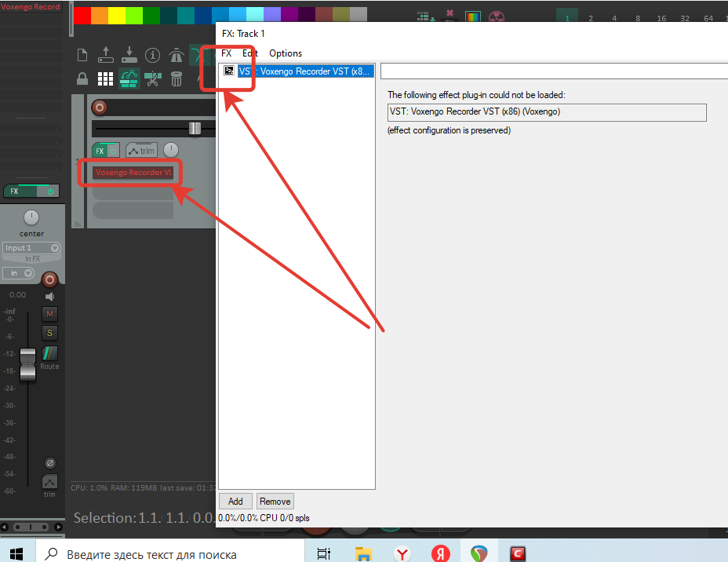Viewport: 728px width, 562px height.
Task: Select VST: Voxengo Recorder VST list entry
Action: click(306, 71)
